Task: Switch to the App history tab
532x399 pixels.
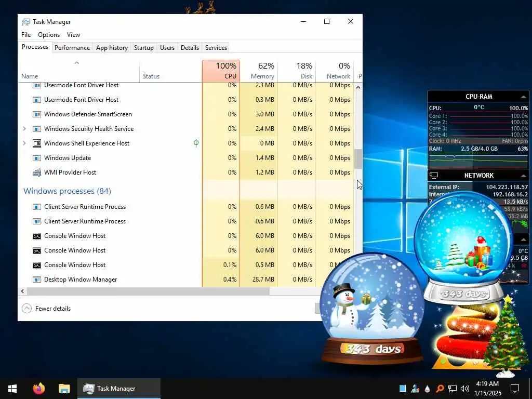Action: click(112, 48)
